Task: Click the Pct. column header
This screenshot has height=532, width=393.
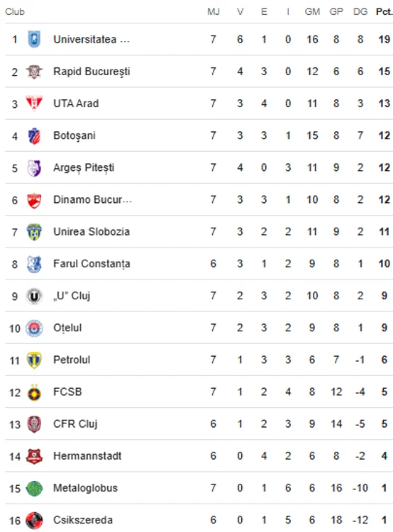Action: (384, 12)
